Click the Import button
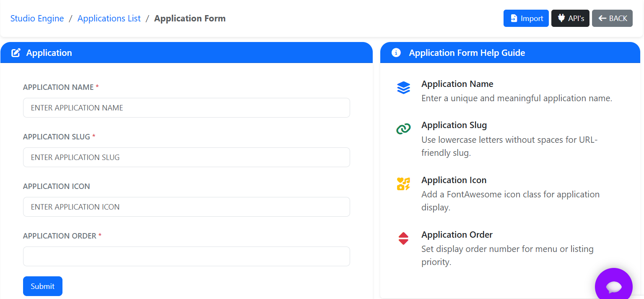Image resolution: width=644 pixels, height=299 pixels. [x=526, y=18]
